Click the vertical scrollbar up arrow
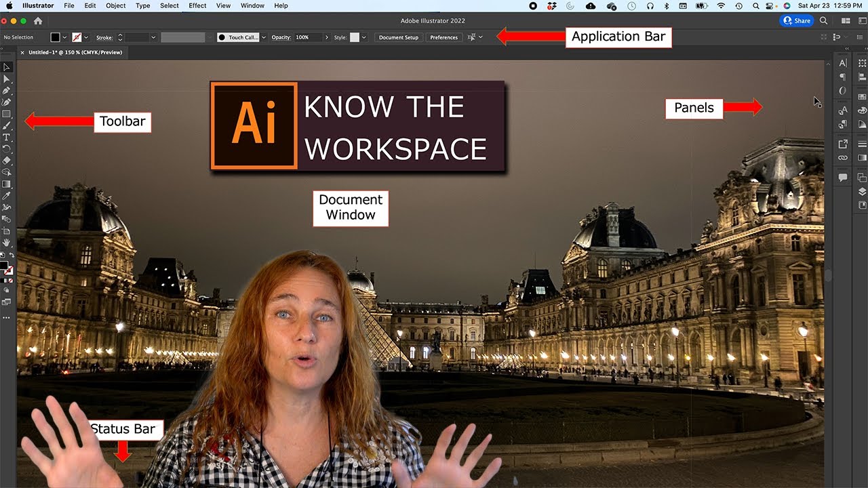Image resolution: width=868 pixels, height=488 pixels. [x=828, y=63]
